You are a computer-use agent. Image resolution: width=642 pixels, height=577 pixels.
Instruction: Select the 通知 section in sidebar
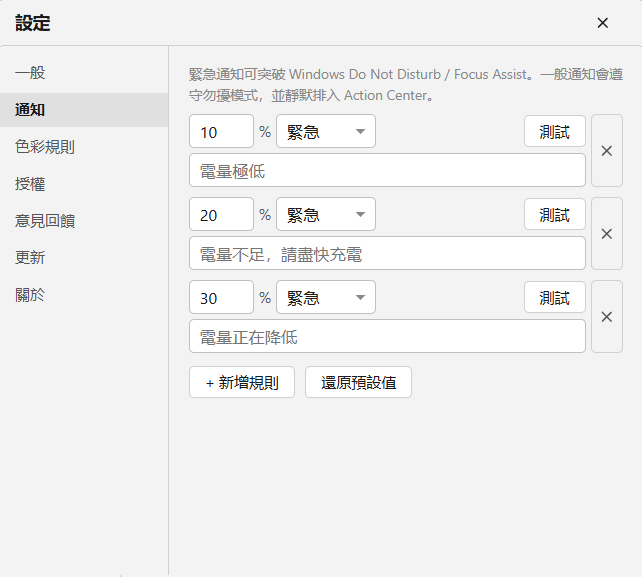84,110
